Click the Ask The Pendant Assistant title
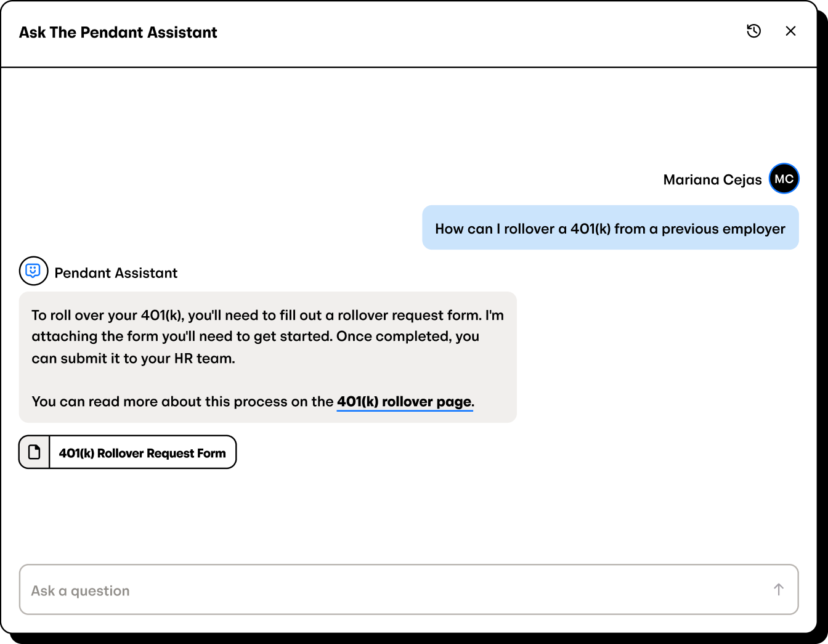 [118, 33]
